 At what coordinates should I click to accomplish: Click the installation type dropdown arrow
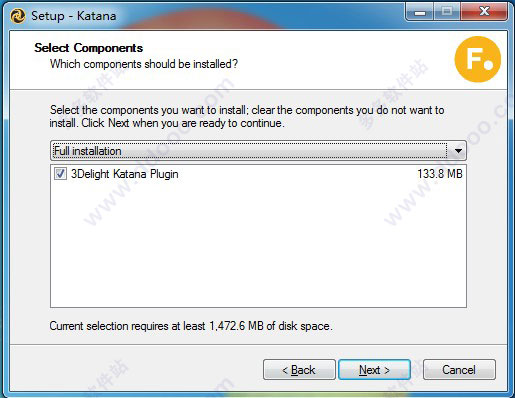pyautogui.click(x=458, y=151)
